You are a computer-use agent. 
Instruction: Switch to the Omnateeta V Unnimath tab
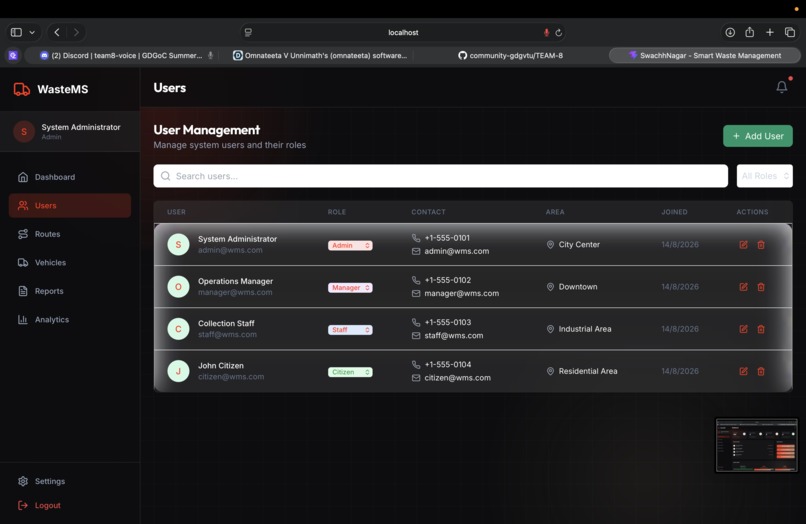tap(320, 56)
